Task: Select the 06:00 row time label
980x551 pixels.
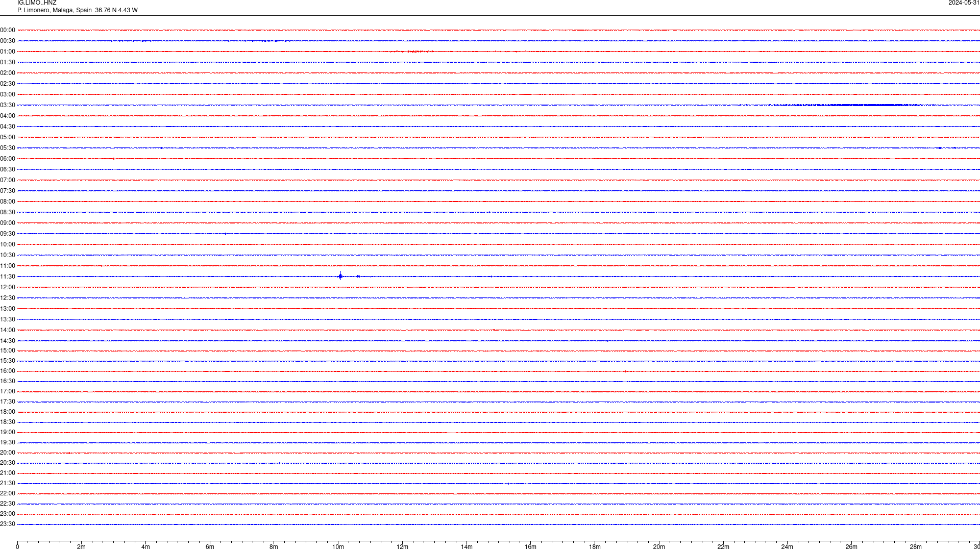Action: click(8, 159)
